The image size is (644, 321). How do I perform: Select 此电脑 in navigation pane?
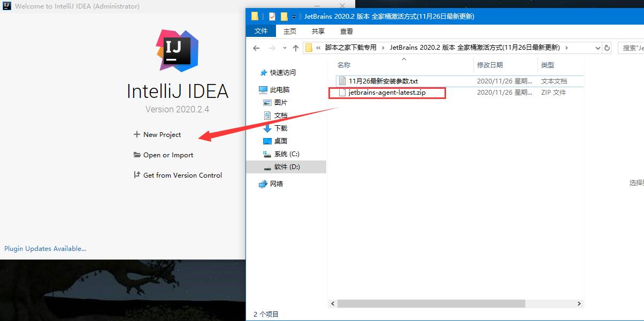(x=280, y=90)
